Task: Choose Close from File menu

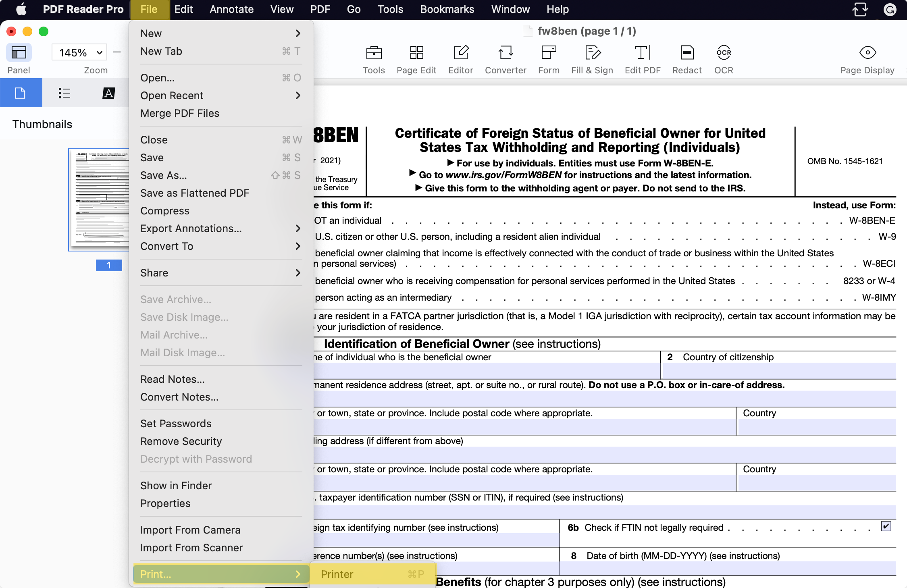Action: [x=221, y=140]
